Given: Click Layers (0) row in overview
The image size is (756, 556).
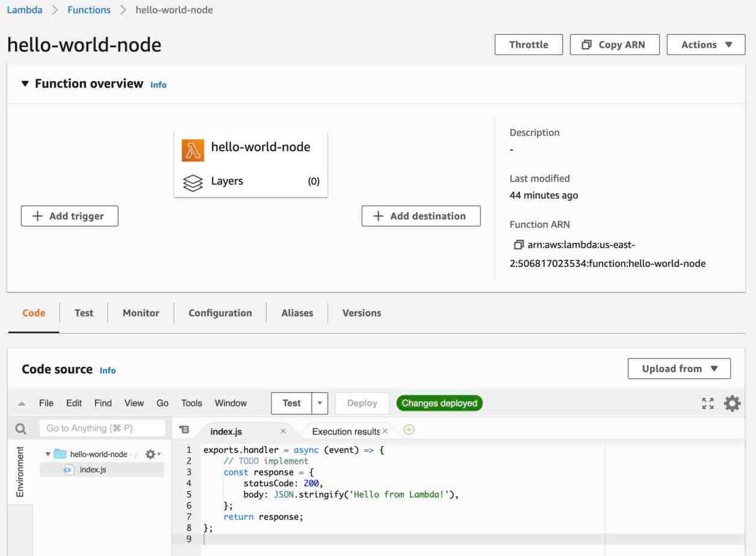Looking at the screenshot, I should point(251,181).
